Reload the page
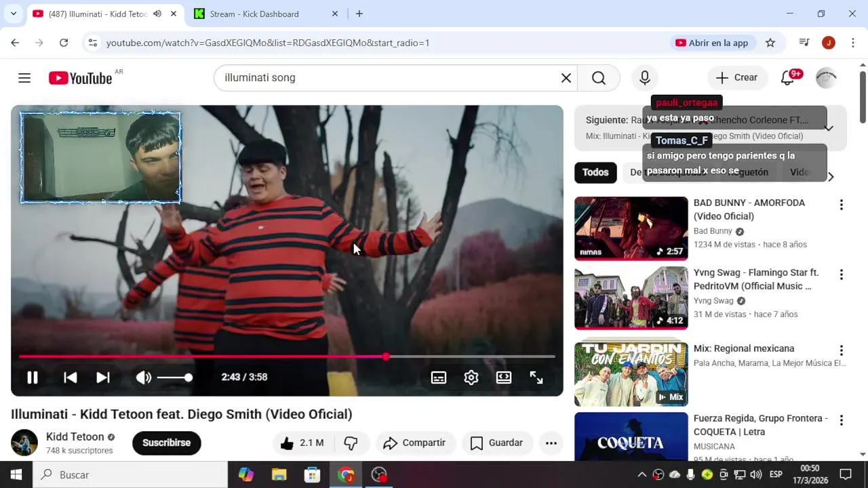Viewport: 868px width, 488px height. tap(64, 43)
